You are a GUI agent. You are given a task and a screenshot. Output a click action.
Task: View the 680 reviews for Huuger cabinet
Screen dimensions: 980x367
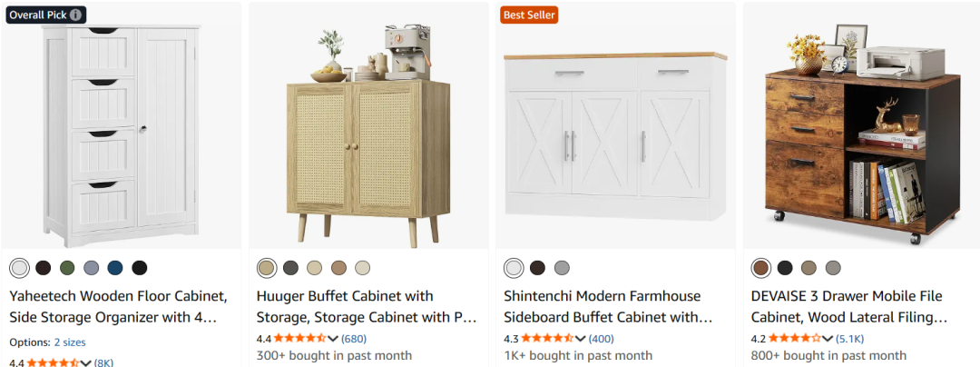[354, 339]
